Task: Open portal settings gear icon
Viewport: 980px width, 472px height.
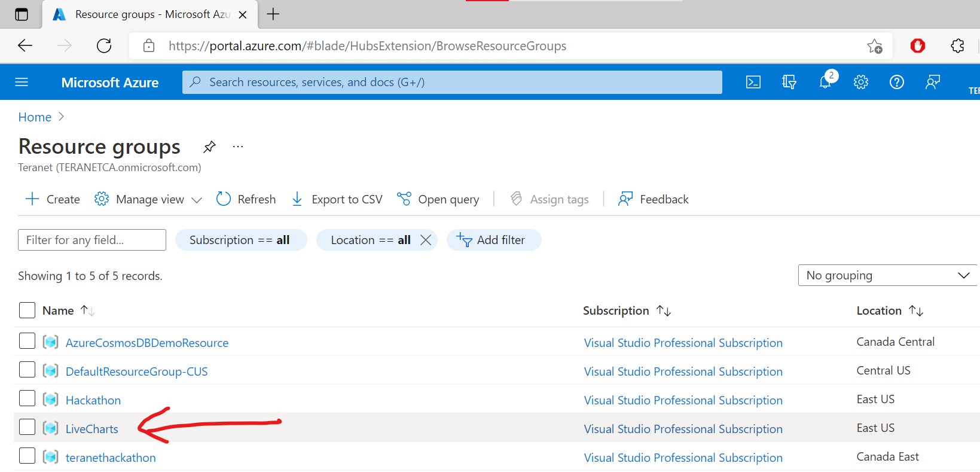Action: tap(861, 82)
